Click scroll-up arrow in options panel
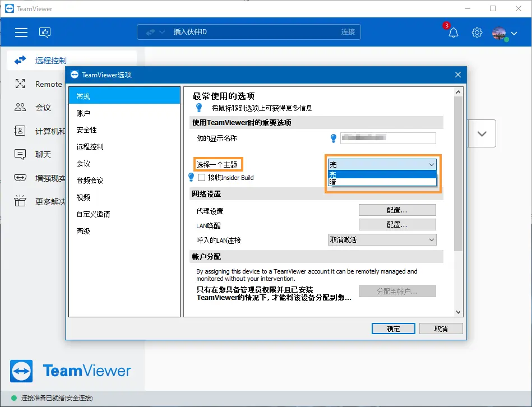This screenshot has height=407, width=532. 459,92
